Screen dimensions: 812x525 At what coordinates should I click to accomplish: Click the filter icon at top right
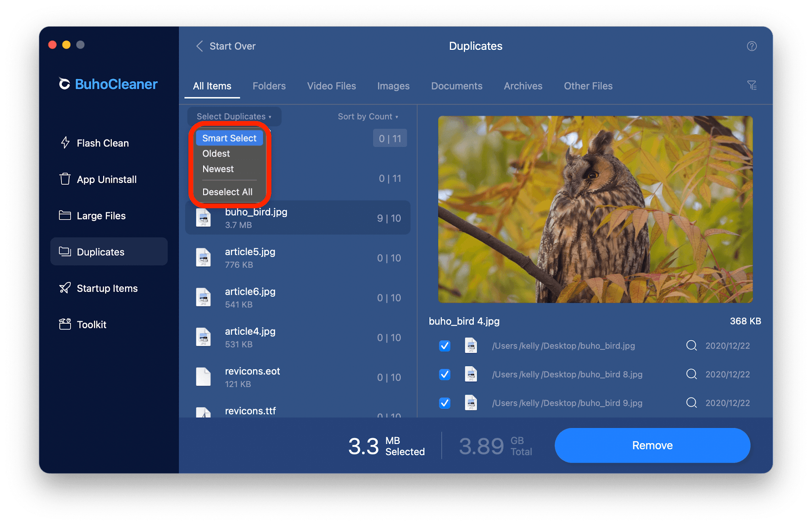[752, 86]
